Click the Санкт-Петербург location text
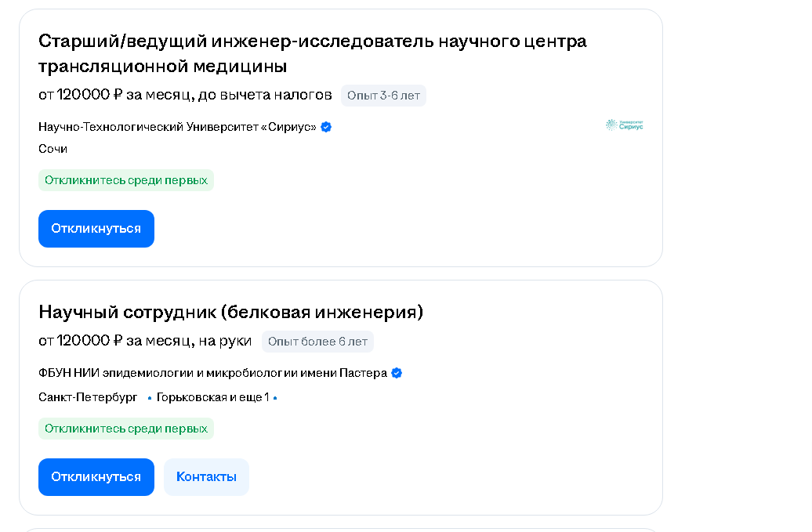This screenshot has height=532, width=812. tap(88, 397)
